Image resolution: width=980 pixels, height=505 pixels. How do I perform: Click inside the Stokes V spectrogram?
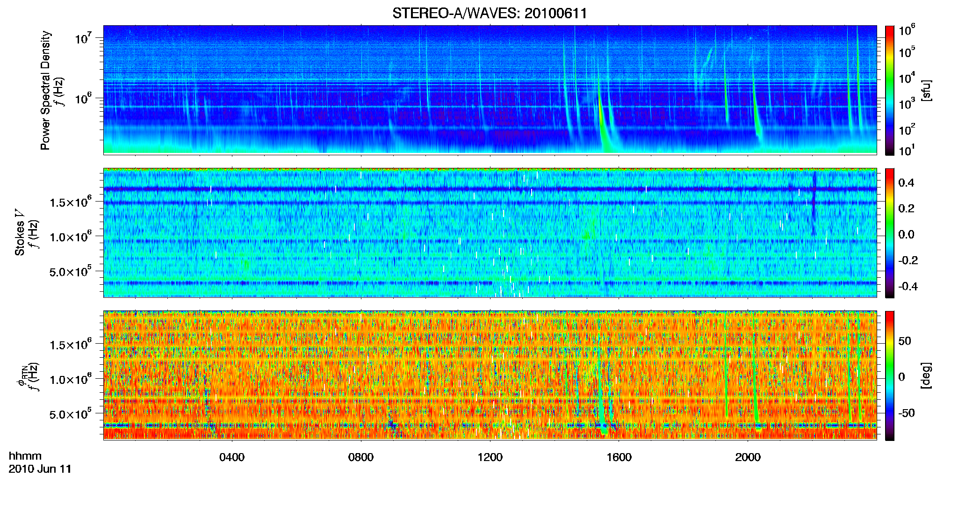tap(490, 232)
